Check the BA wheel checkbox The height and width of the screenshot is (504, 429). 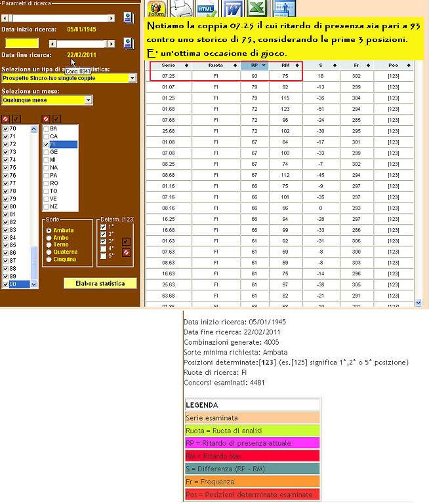point(46,129)
